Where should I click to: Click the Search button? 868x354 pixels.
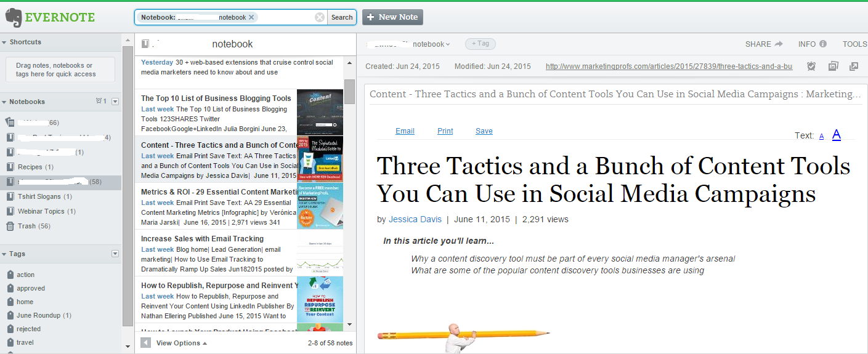342,17
